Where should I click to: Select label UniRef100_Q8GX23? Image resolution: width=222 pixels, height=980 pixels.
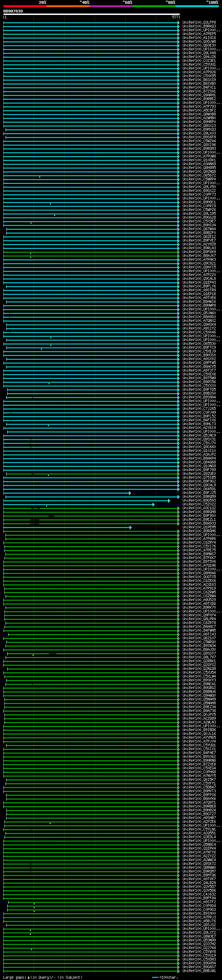click(199, 125)
